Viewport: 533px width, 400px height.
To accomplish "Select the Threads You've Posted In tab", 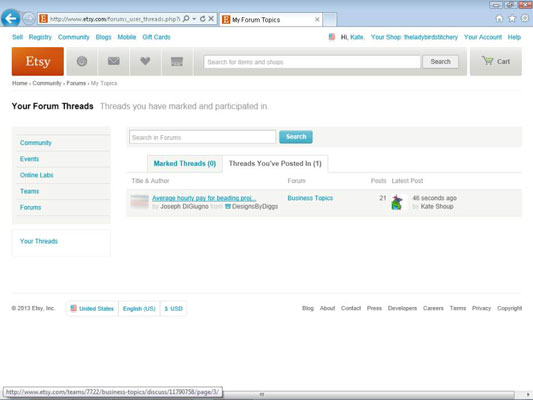I will [x=275, y=164].
